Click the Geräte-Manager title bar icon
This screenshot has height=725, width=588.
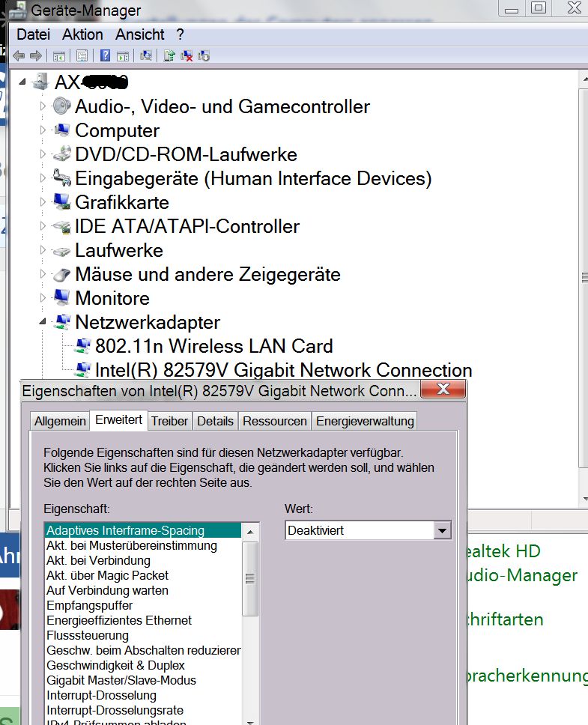[17, 9]
